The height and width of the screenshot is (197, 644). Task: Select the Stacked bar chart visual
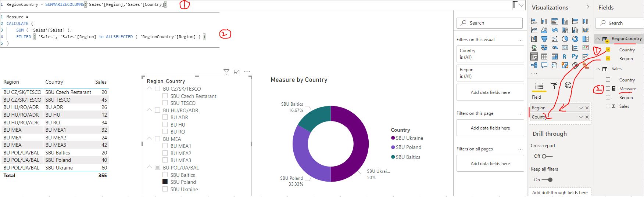pyautogui.click(x=534, y=21)
